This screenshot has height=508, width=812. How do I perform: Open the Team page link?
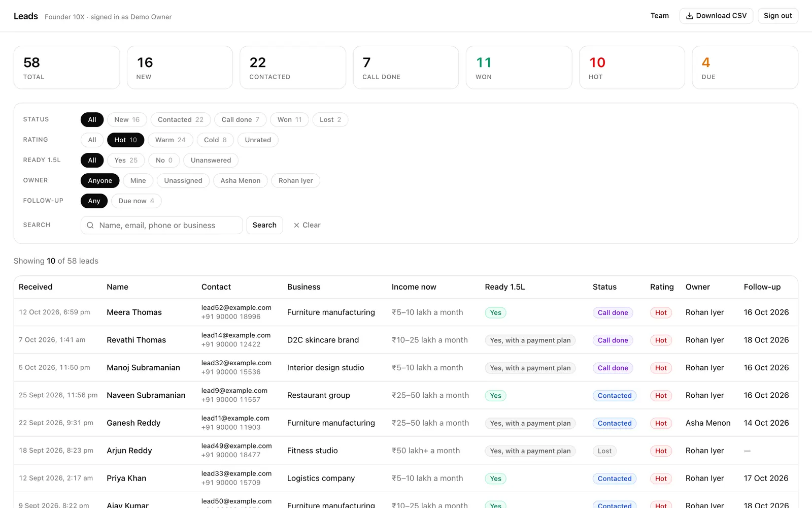(659, 16)
